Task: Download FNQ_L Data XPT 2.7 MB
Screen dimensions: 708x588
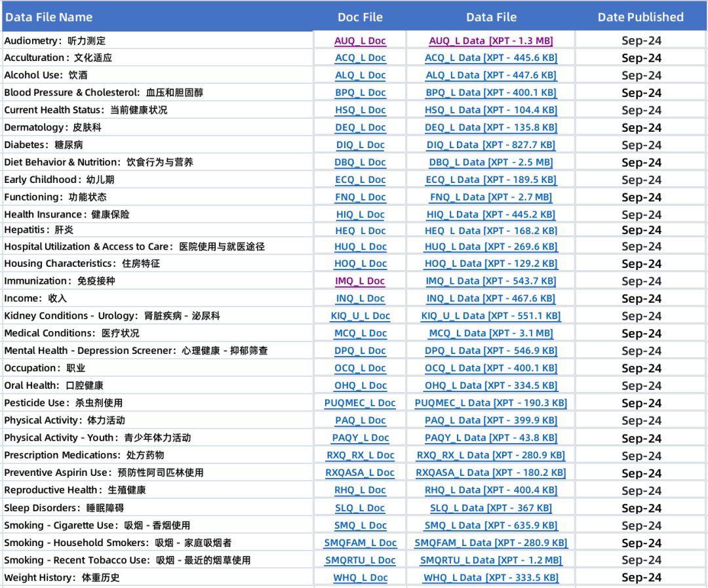Action: tap(491, 197)
